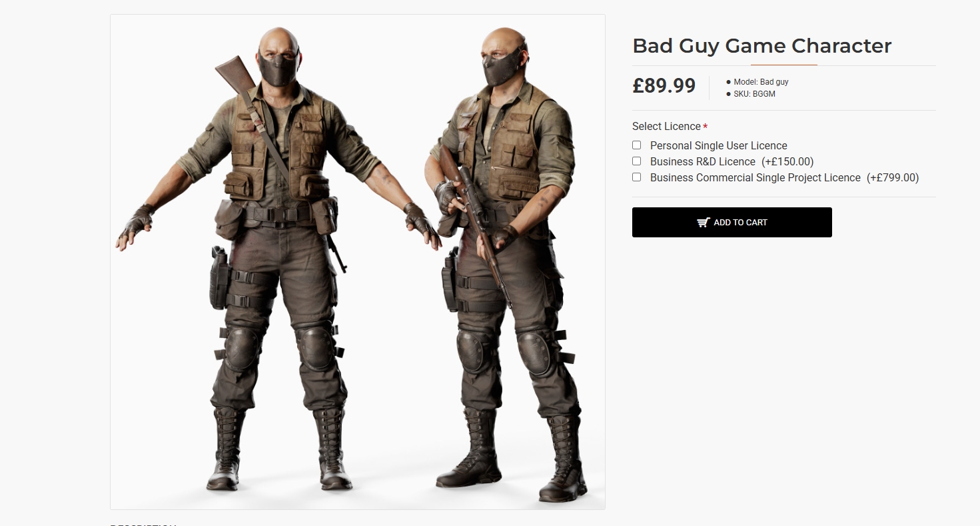The image size is (980, 526).
Task: Click the shopping cart icon inside the button
Action: [703, 223]
